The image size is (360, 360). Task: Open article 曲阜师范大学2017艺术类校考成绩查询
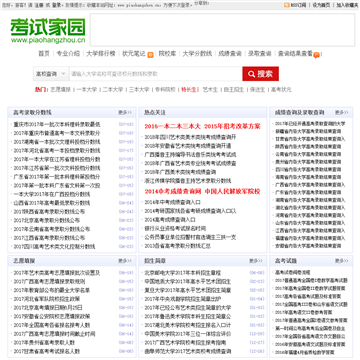188,351
